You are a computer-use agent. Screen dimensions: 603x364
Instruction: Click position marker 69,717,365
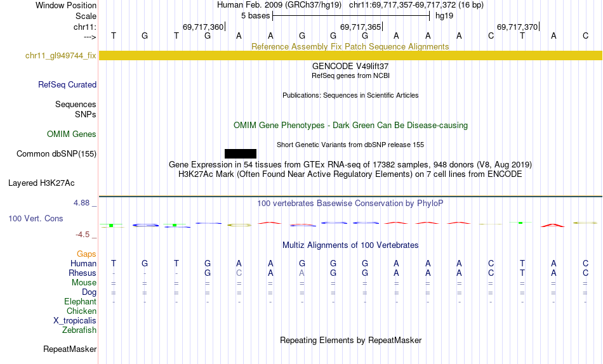361,27
